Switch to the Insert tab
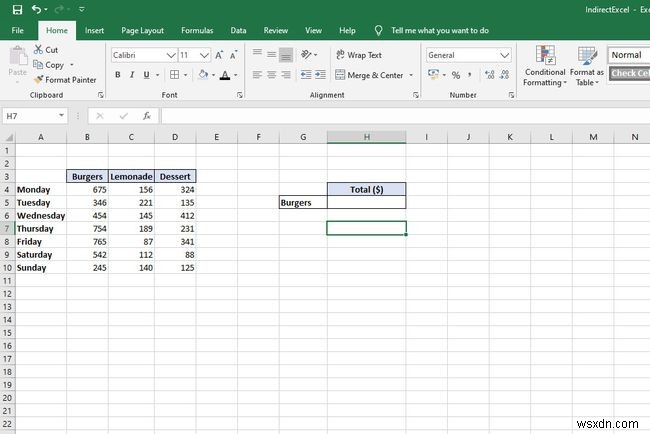 (x=94, y=30)
